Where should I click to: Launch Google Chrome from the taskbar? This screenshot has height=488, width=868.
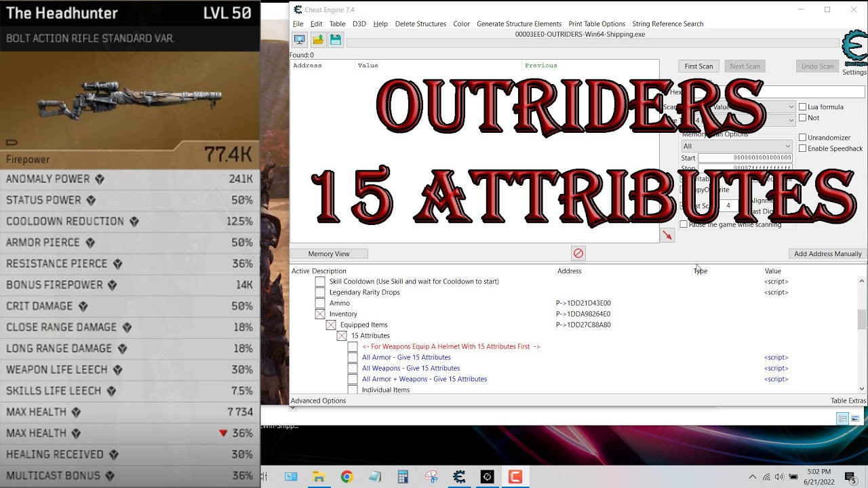(x=347, y=476)
